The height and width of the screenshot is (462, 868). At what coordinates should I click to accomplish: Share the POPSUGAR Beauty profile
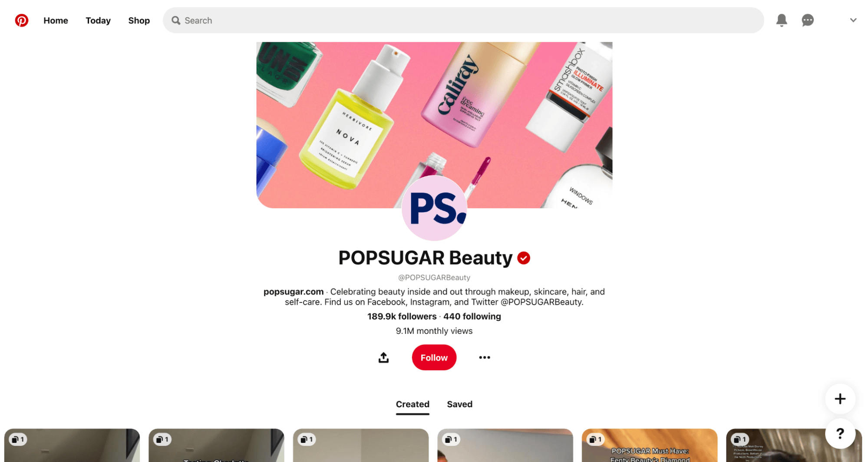[x=383, y=357]
